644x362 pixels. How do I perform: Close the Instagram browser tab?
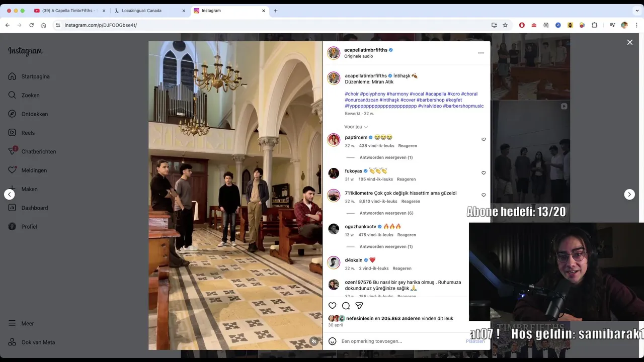(264, 11)
